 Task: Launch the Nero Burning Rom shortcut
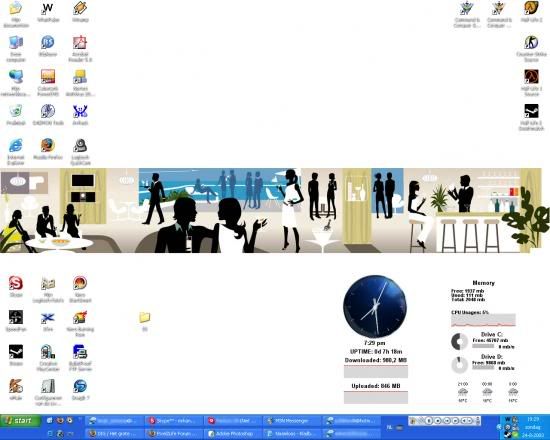pyautogui.click(x=80, y=323)
